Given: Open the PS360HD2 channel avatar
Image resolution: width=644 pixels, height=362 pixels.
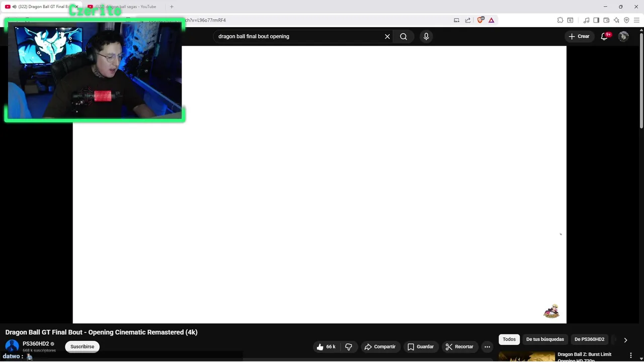Looking at the screenshot, I should [12, 346].
